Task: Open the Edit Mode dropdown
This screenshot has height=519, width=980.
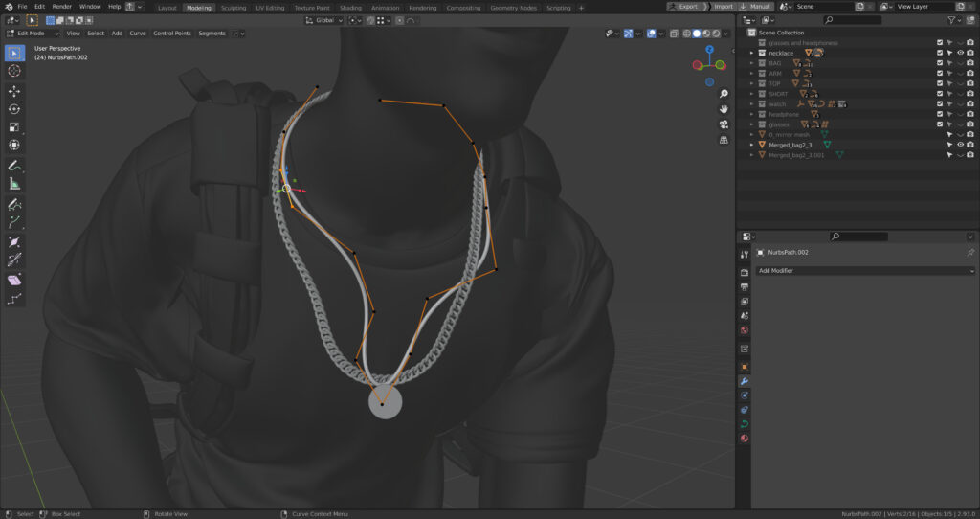Action: pos(33,34)
